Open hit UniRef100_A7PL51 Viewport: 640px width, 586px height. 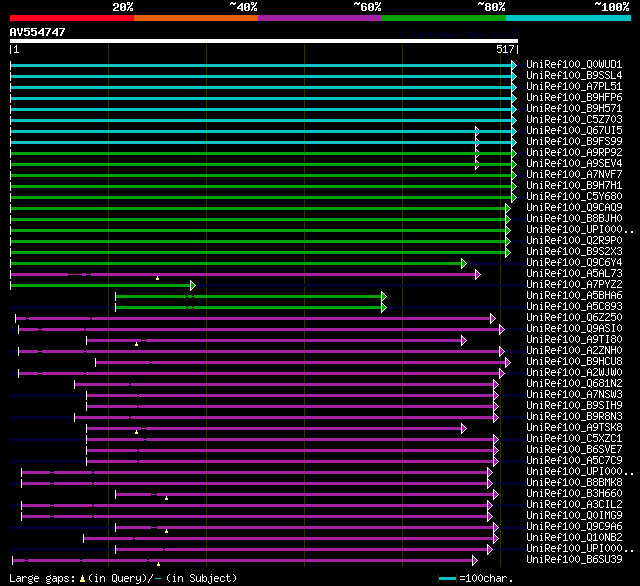(574, 87)
